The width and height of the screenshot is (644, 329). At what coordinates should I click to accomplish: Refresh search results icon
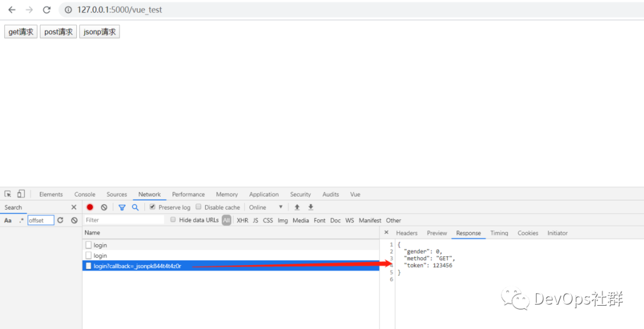pyautogui.click(x=60, y=220)
